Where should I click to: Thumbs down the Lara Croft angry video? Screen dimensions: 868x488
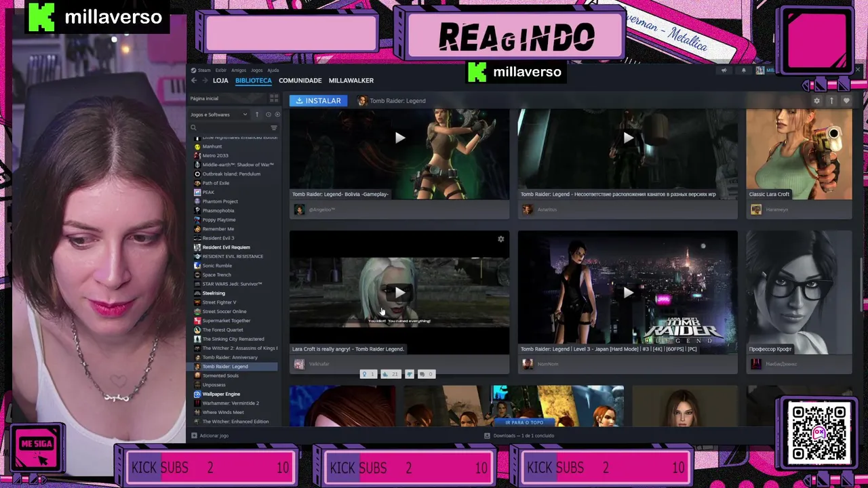[x=409, y=374]
